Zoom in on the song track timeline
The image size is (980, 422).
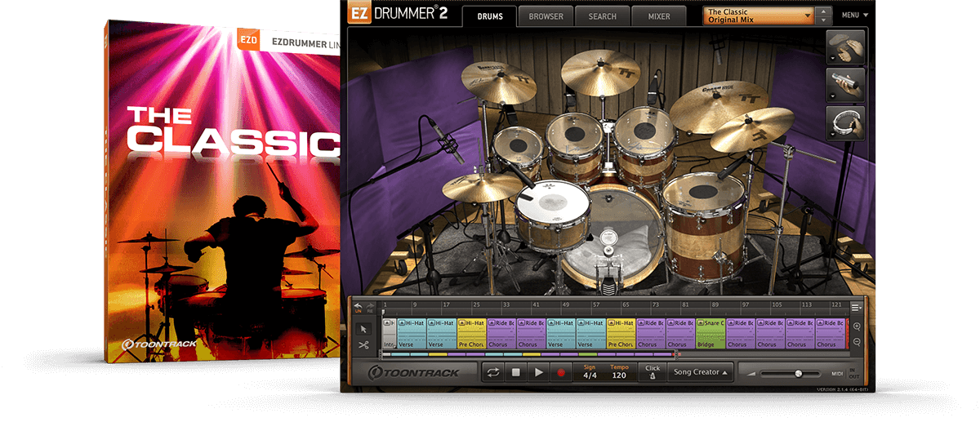856,326
